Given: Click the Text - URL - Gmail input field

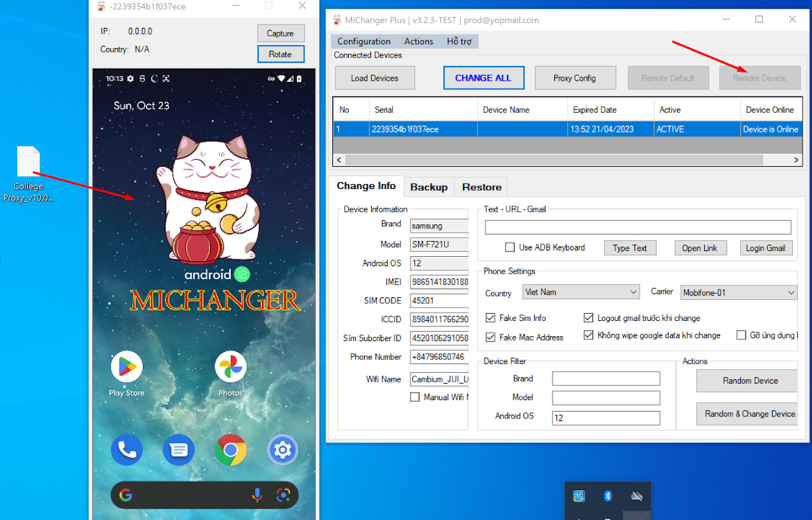Looking at the screenshot, I should coord(638,227).
